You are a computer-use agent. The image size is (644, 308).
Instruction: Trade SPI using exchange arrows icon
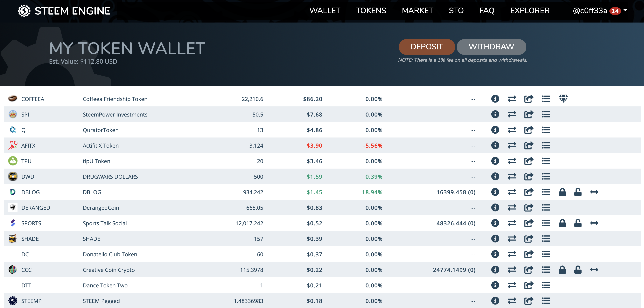512,114
